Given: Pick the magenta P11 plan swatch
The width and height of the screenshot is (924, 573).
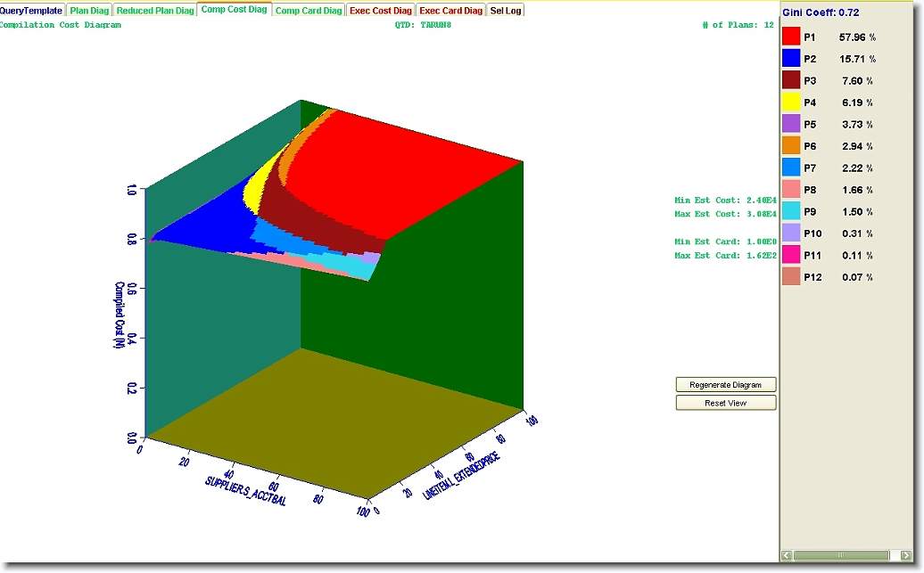Looking at the screenshot, I should pyautogui.click(x=791, y=255).
